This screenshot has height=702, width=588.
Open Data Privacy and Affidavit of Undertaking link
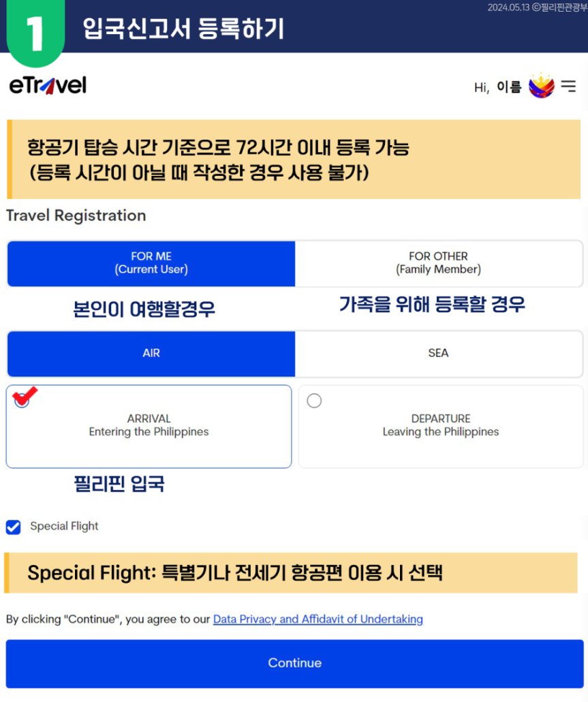pyautogui.click(x=318, y=619)
